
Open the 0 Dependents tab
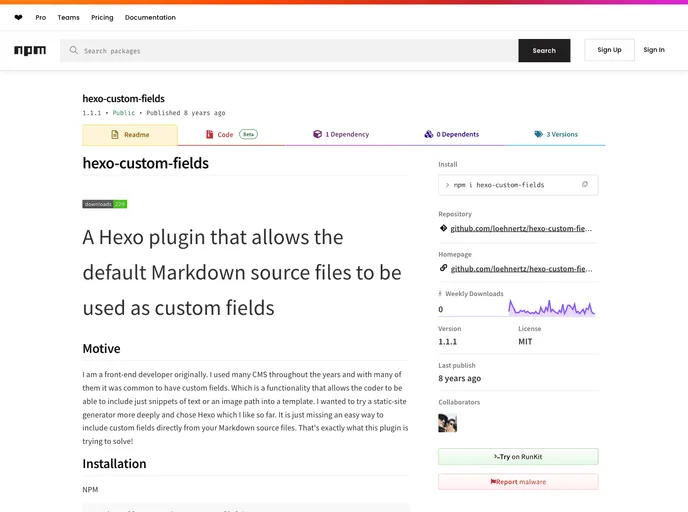[x=452, y=134]
